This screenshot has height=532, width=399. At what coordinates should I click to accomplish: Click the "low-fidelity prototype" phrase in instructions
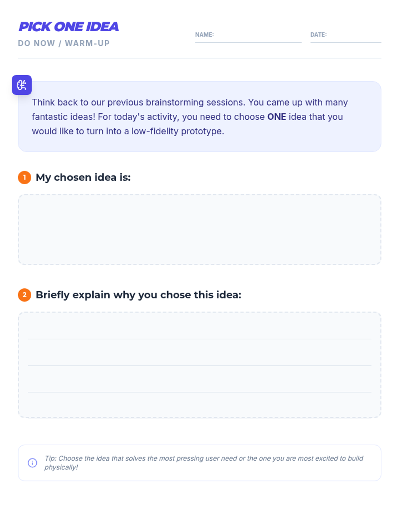[177, 131]
